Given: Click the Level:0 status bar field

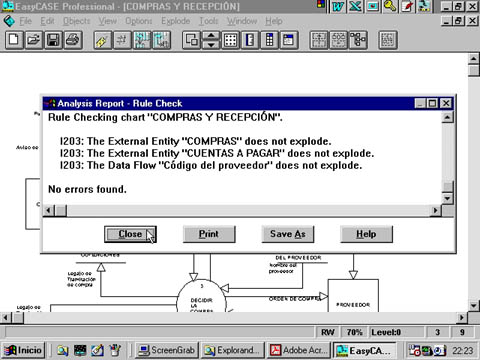Looking at the screenshot, I should (396, 332).
